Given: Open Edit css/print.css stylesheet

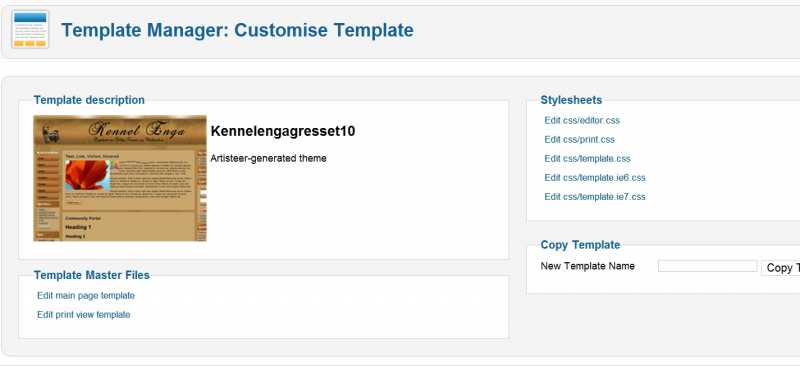Looking at the screenshot, I should point(580,139).
